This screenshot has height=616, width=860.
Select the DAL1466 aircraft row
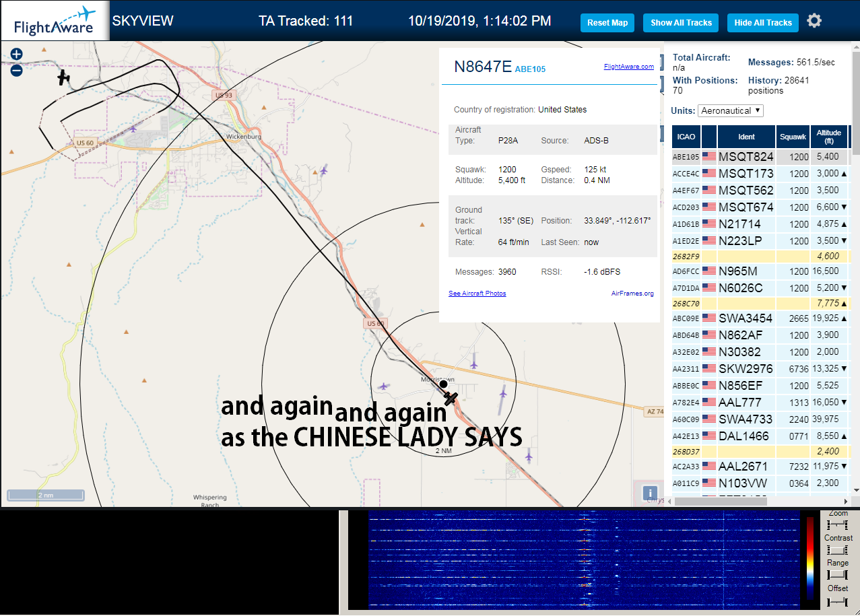(x=760, y=436)
